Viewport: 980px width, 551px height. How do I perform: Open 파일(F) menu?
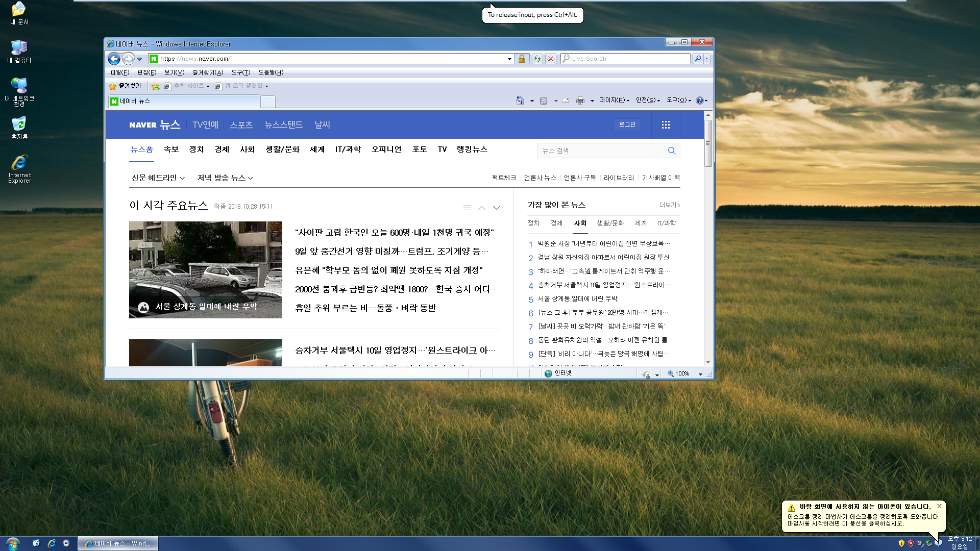click(x=119, y=72)
